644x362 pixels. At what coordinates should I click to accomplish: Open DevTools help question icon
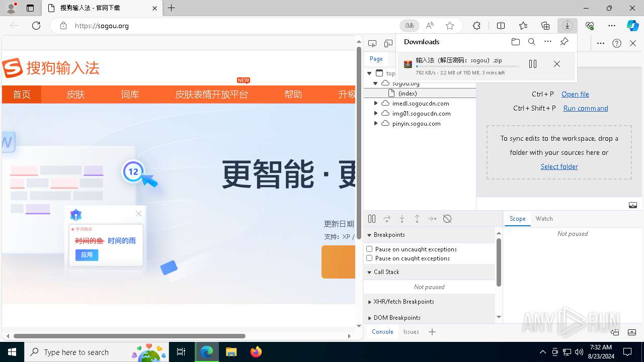617,43
